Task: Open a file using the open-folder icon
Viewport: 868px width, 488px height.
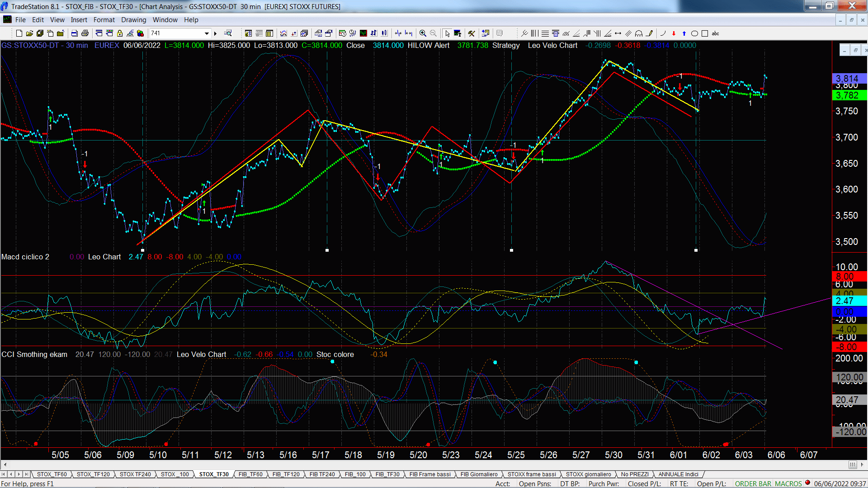Action: [29, 33]
